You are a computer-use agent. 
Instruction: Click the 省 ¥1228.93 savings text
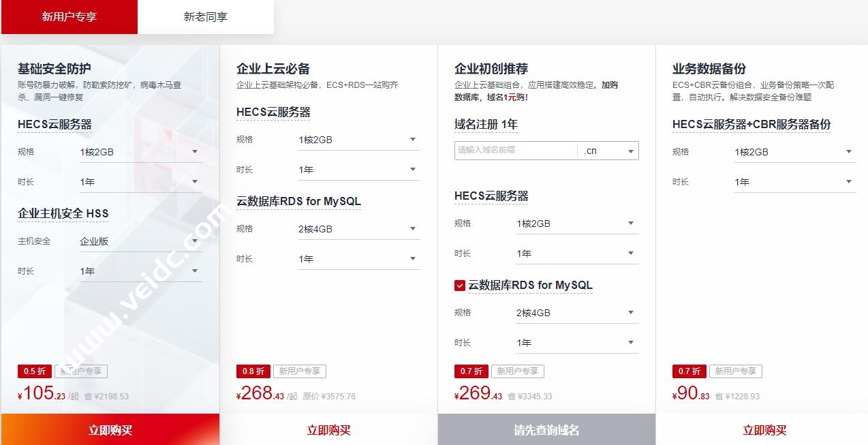coord(737,397)
